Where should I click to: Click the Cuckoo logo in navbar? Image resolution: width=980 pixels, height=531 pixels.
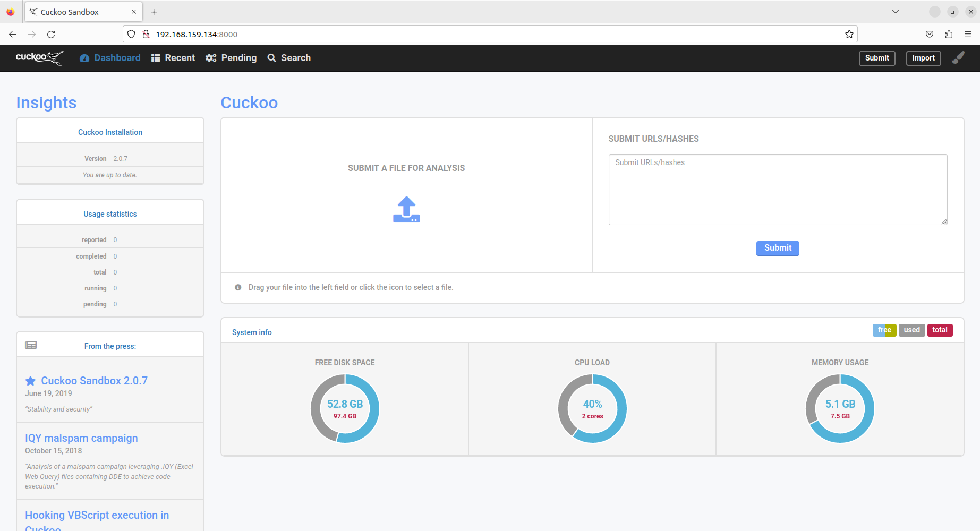[39, 58]
